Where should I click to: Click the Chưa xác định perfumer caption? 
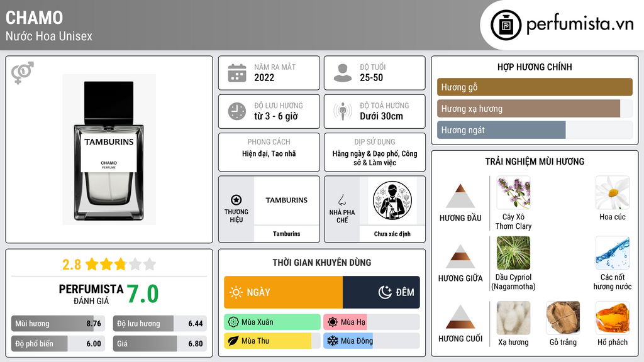[392, 234]
